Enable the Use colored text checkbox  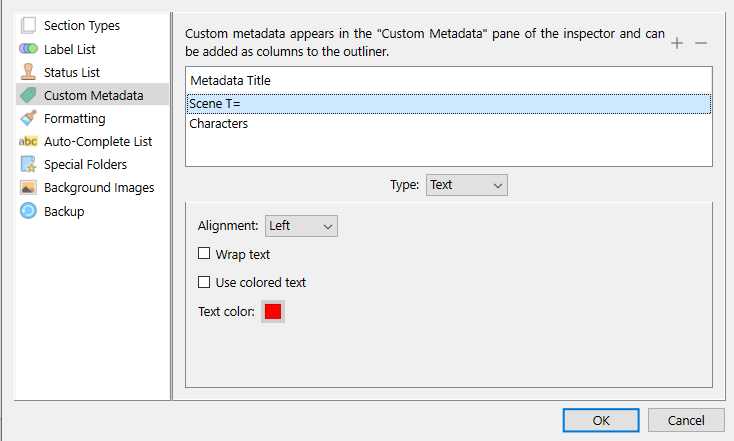[x=204, y=282]
